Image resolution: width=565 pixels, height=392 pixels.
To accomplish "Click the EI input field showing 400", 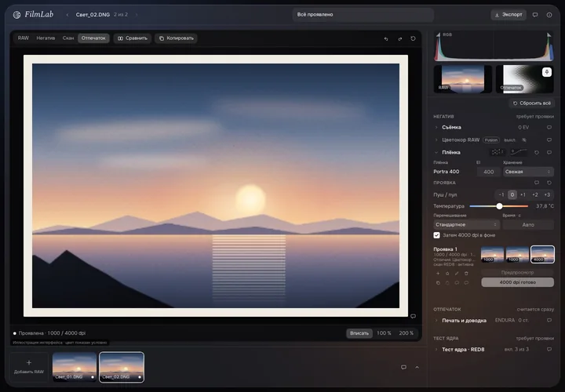I will tap(488, 172).
